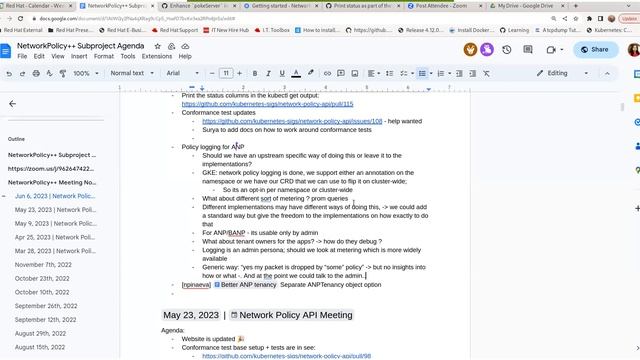Insert a link from the toolbar
This screenshot has height=360, width=640.
click(327, 73)
